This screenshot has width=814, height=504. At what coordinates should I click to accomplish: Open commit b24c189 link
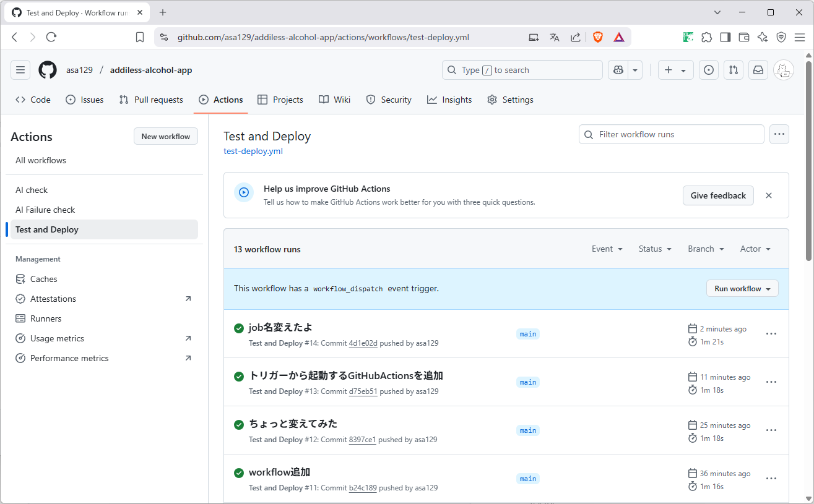coord(363,488)
